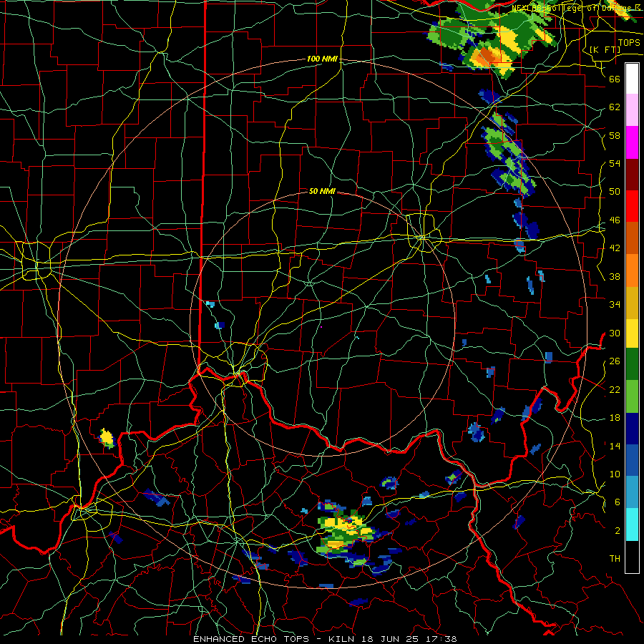Click the "18" legend value

point(615,418)
